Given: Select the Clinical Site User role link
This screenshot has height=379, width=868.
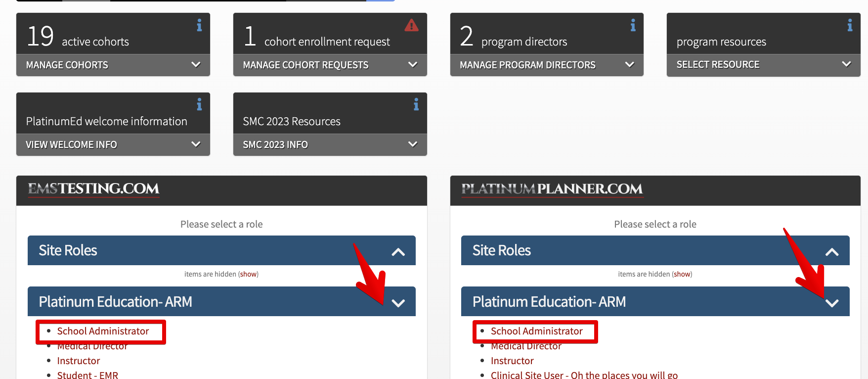Looking at the screenshot, I should (584, 375).
